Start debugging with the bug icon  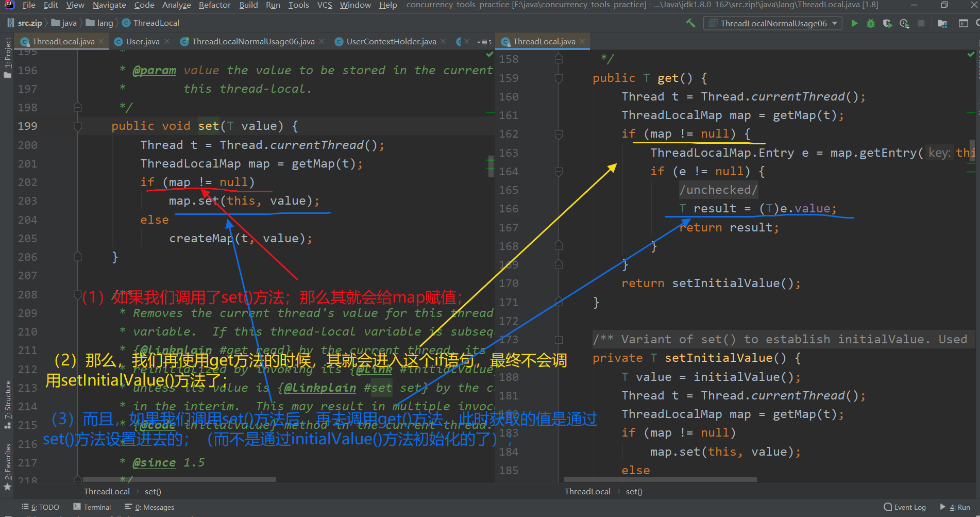[x=871, y=23]
